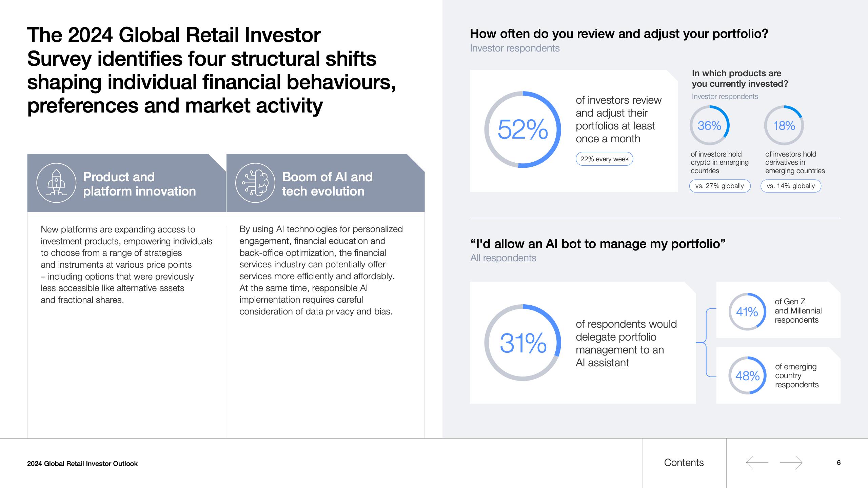Click the 36% crypto donut chart
Image resolution: width=868 pixels, height=488 pixels.
[x=709, y=125]
